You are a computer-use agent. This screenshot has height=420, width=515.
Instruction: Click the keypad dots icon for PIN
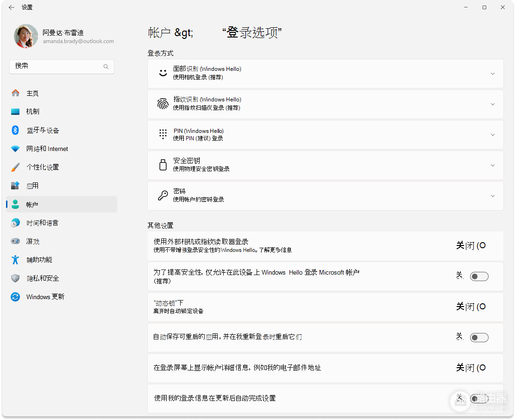click(163, 134)
